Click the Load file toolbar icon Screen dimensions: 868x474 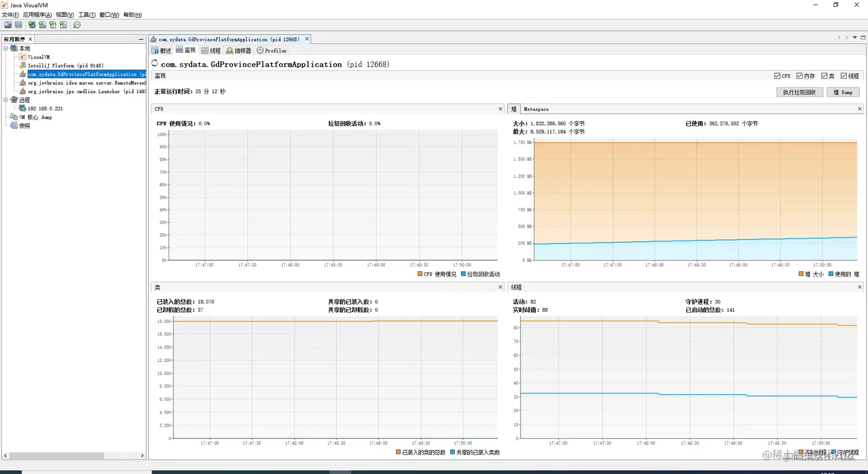(8, 25)
